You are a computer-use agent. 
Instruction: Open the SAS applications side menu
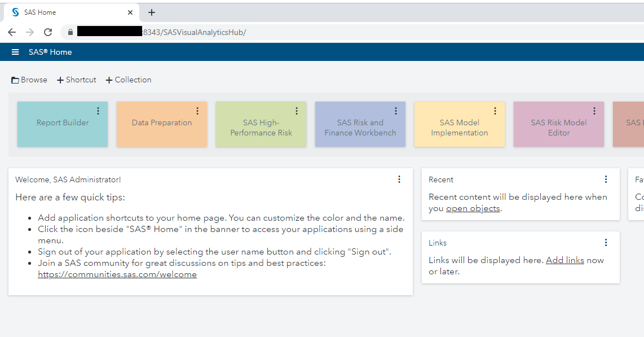point(15,51)
